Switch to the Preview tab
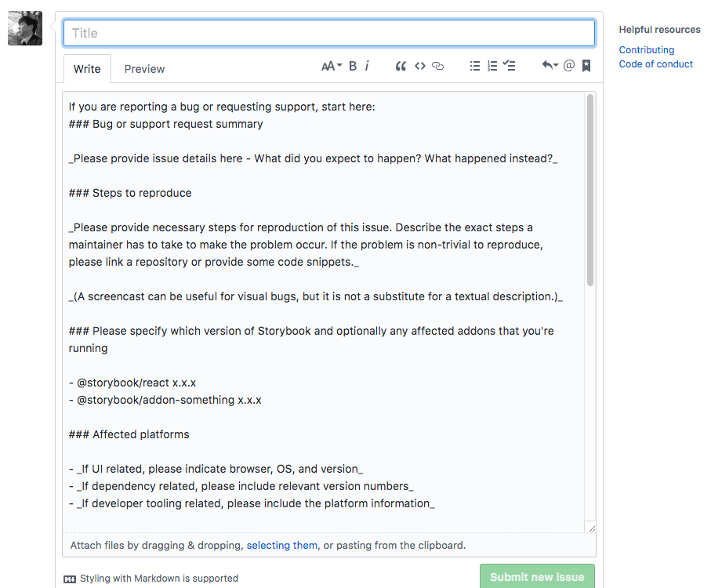The image size is (711, 588). coord(144,69)
